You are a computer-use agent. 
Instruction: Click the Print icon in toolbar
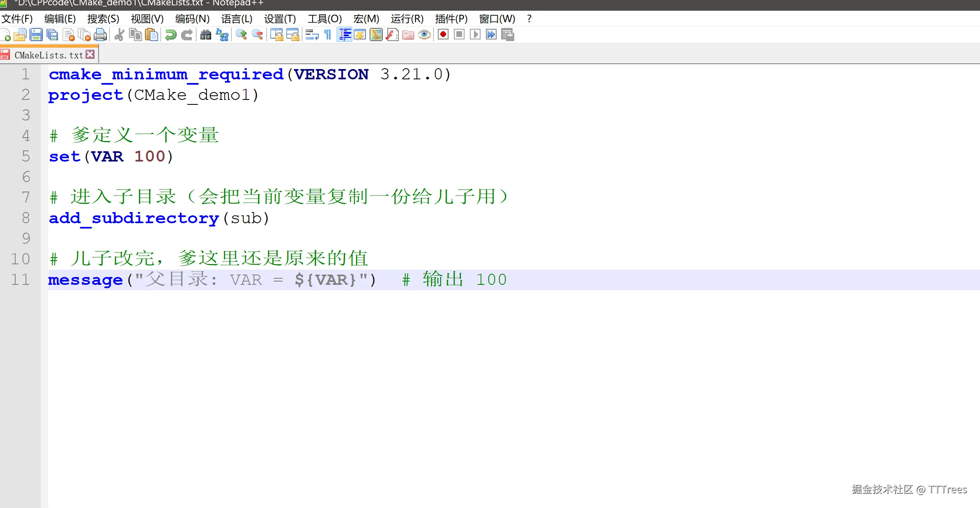(100, 35)
